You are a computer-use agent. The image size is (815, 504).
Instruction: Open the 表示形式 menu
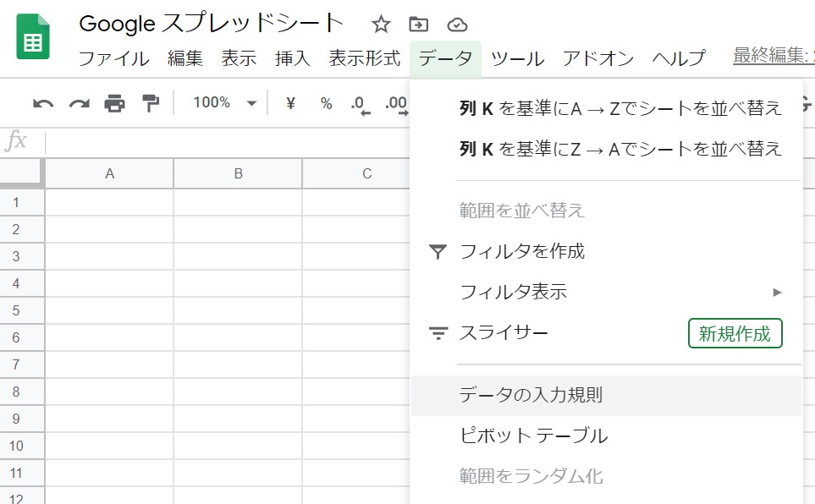365,58
